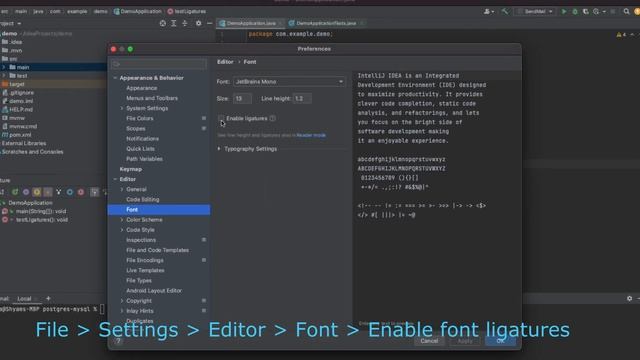Collapse the Editor settings group
This screenshot has width=640, height=360.
tap(115, 179)
